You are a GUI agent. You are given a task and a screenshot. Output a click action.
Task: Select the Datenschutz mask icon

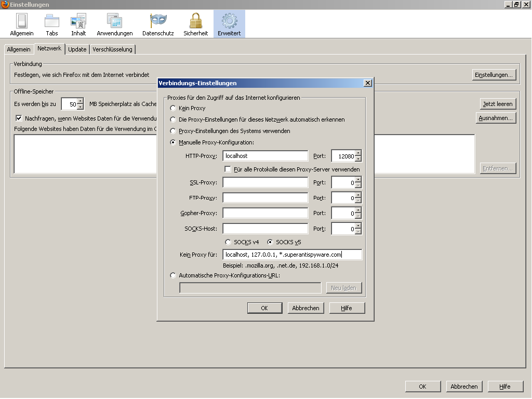pos(158,24)
